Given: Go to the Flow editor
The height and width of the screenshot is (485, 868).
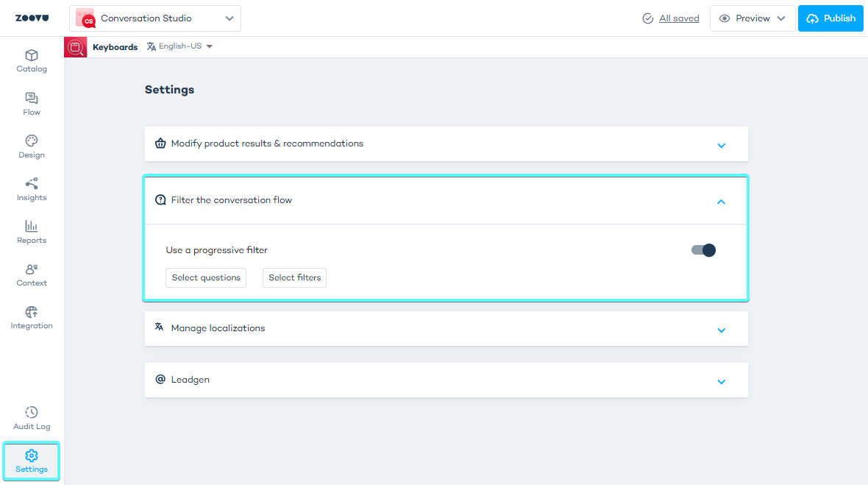Looking at the screenshot, I should pyautogui.click(x=32, y=104).
